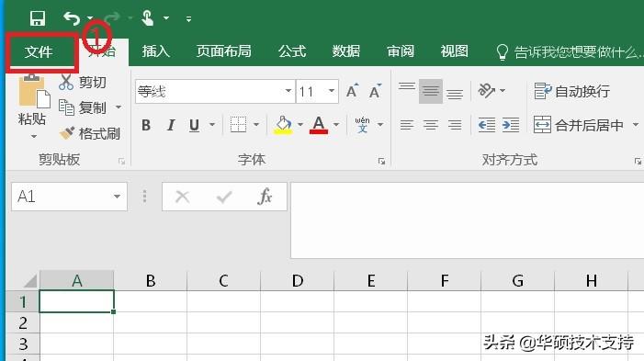Viewport: 644px width, 361px height.
Task: Open the 复制 dropdown arrow
Action: 119,107
